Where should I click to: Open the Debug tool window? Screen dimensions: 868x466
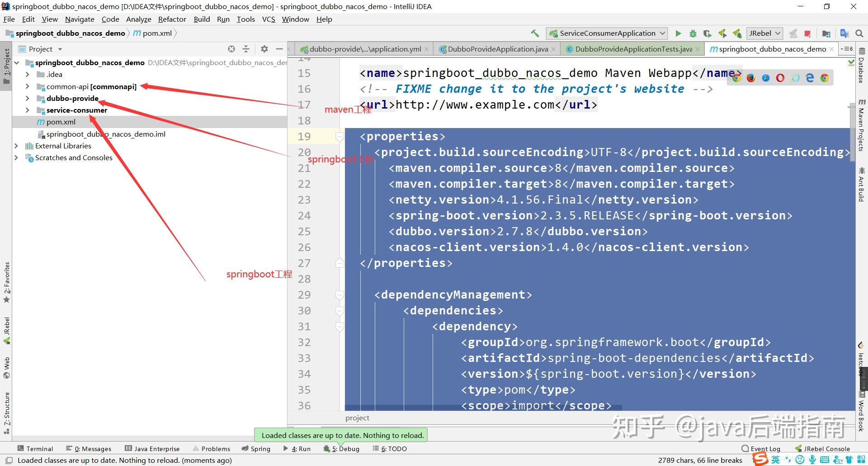[341, 449]
